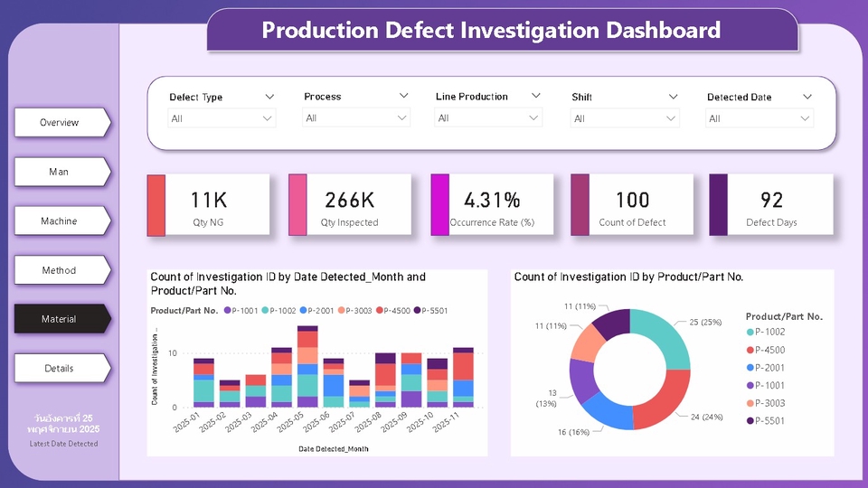Select P-3003 salmon dot in bar chart legend

click(x=342, y=311)
